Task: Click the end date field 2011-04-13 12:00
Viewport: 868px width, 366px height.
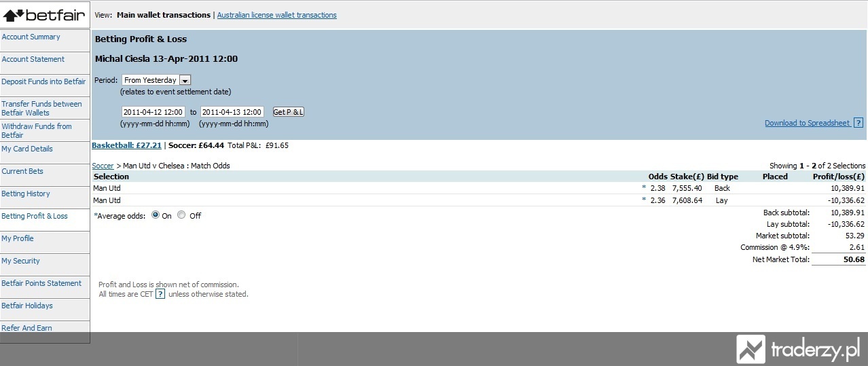Action: 232,112
